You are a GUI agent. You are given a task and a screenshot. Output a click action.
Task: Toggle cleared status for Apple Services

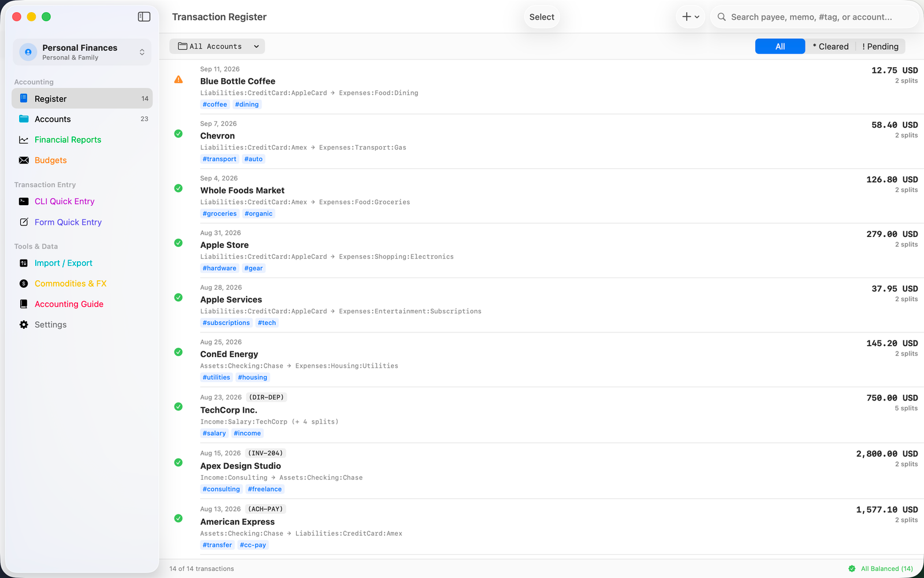178,298
